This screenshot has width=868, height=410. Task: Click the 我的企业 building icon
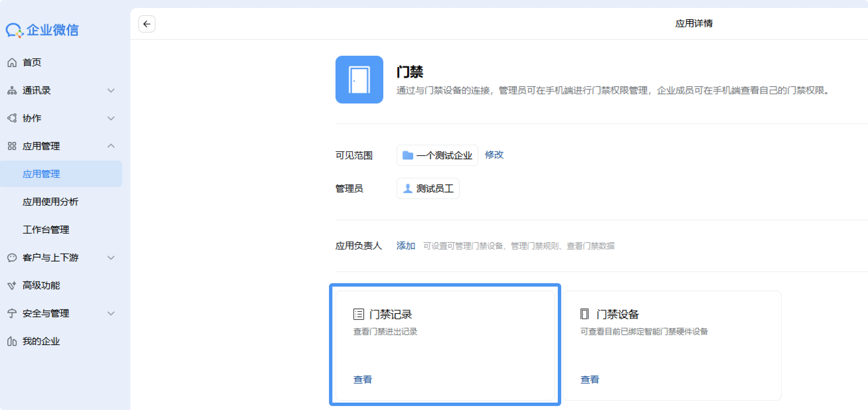pyautogui.click(x=12, y=341)
